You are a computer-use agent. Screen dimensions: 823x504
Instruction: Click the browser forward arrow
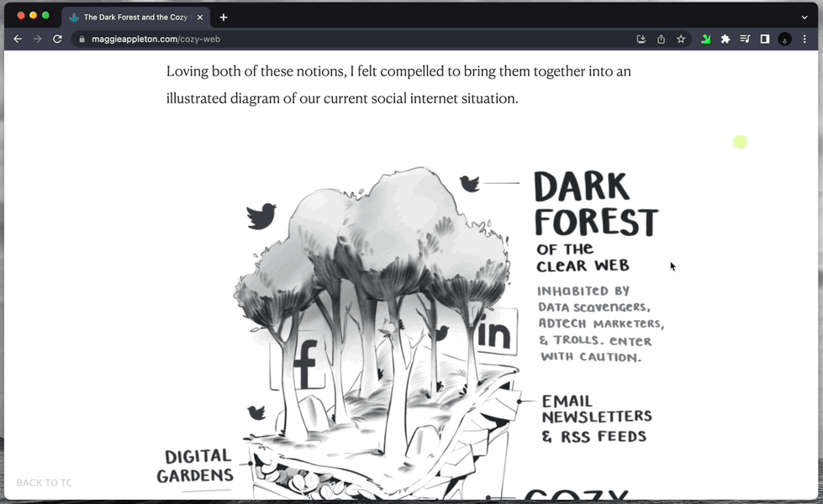[x=37, y=39]
